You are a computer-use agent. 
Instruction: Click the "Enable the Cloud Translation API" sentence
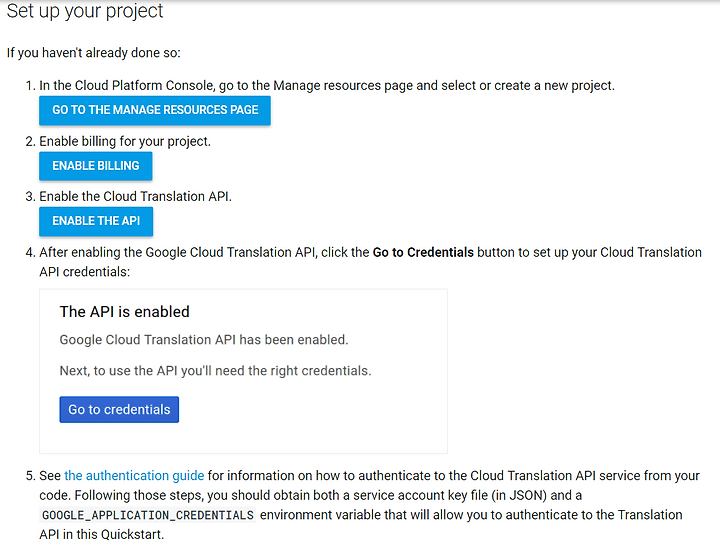tap(135, 197)
